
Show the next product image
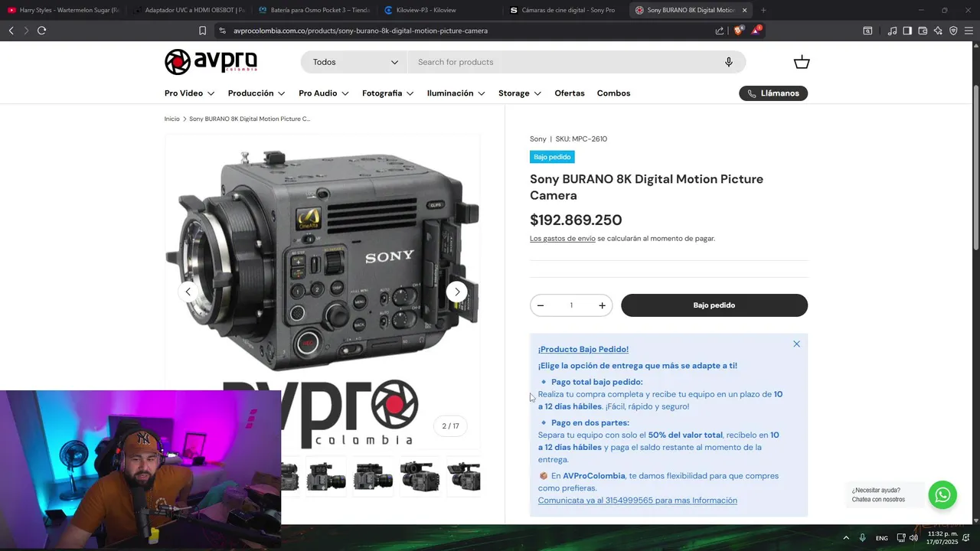(x=457, y=292)
